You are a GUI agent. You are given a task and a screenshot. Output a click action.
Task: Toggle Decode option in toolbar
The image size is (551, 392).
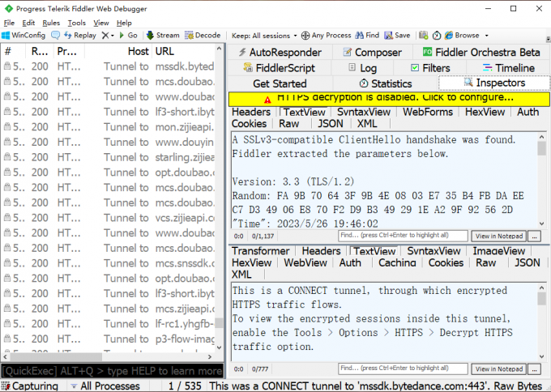(203, 36)
